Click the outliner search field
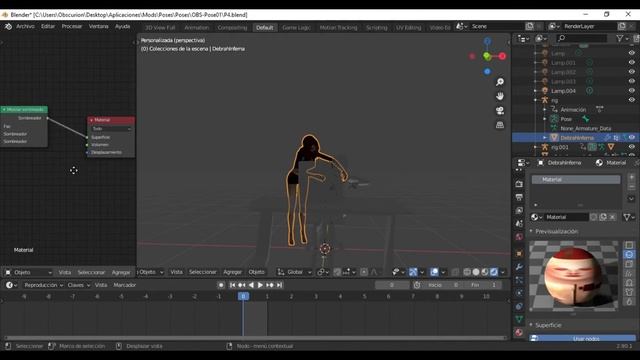 pyautogui.click(x=582, y=38)
